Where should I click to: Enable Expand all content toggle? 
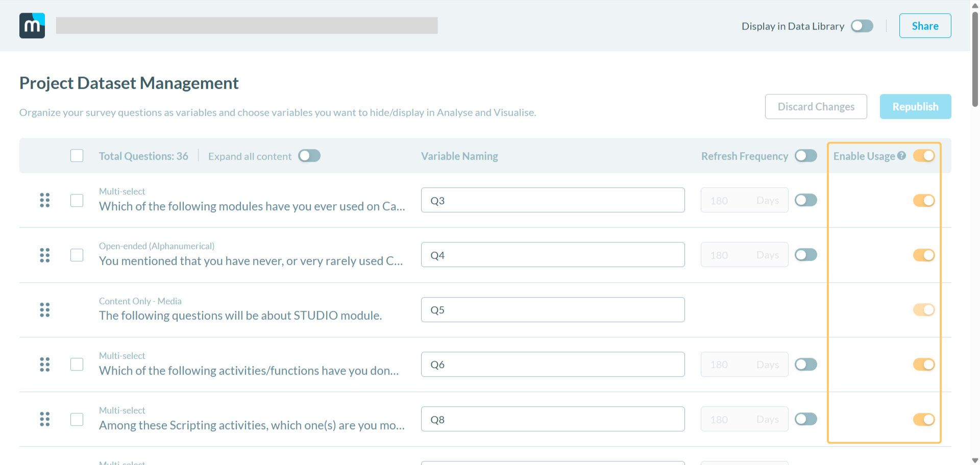[309, 156]
